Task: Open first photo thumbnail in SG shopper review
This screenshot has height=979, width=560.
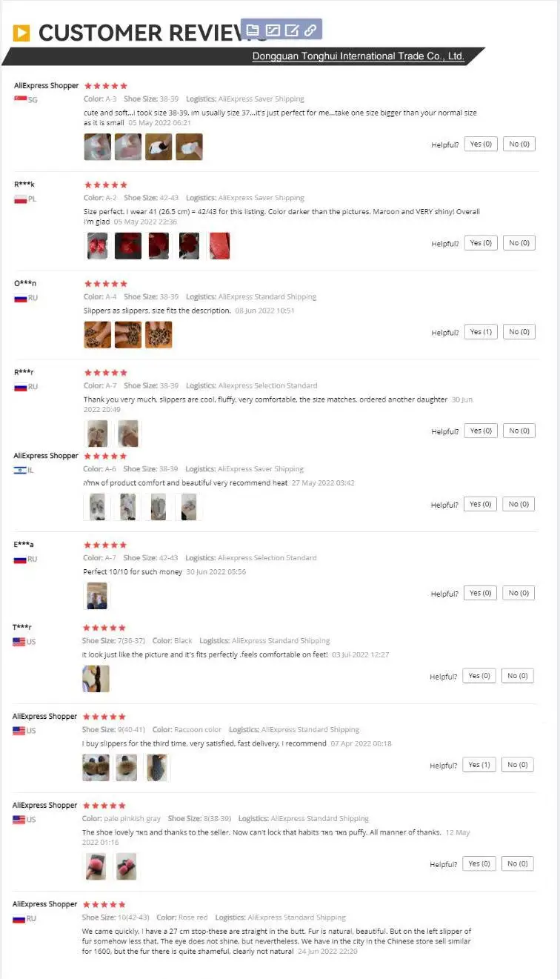Action: click(98, 147)
